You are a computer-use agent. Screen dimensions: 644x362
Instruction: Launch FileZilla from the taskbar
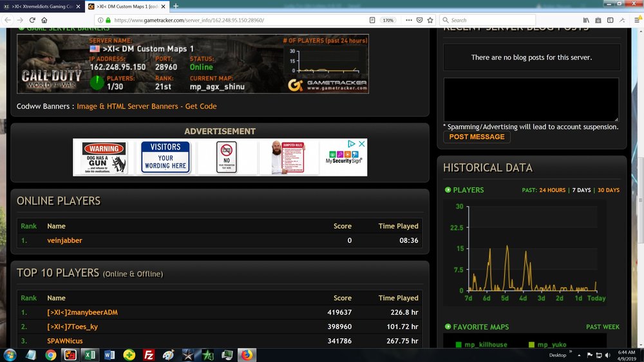click(x=149, y=354)
